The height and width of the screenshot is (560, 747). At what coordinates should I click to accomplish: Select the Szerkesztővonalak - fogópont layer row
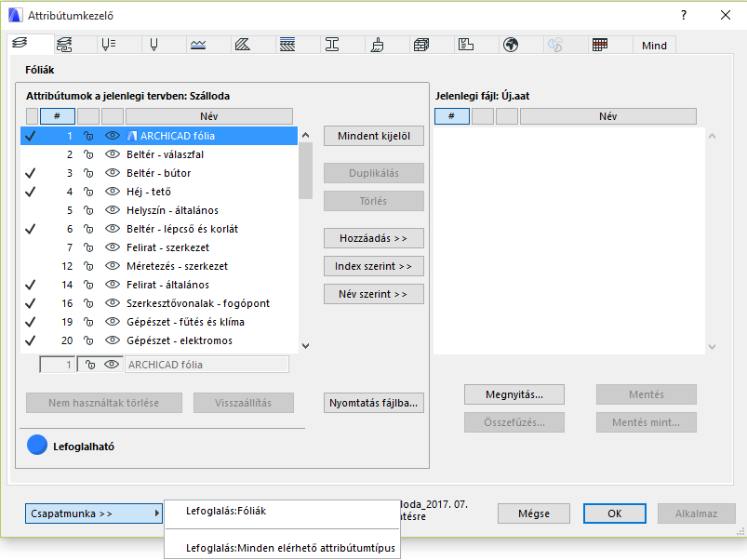tap(159, 303)
